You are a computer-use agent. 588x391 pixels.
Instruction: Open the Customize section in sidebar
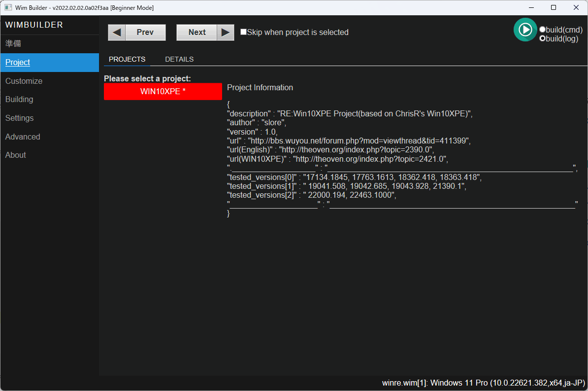pyautogui.click(x=24, y=81)
